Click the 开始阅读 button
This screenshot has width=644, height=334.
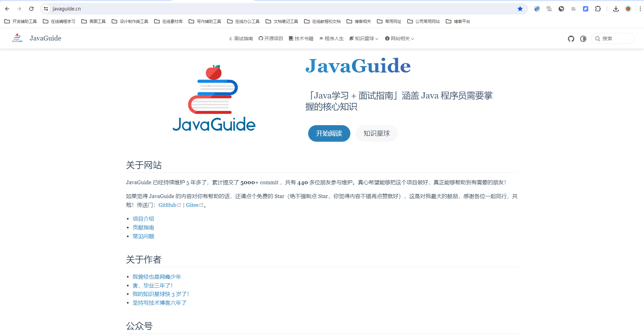(329, 134)
